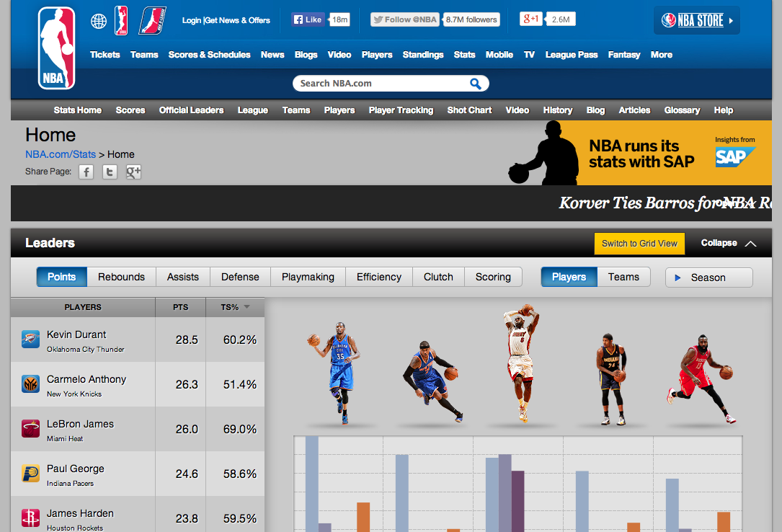Image resolution: width=782 pixels, height=532 pixels.
Task: Click the SAP logo in the banner
Action: [x=735, y=157]
